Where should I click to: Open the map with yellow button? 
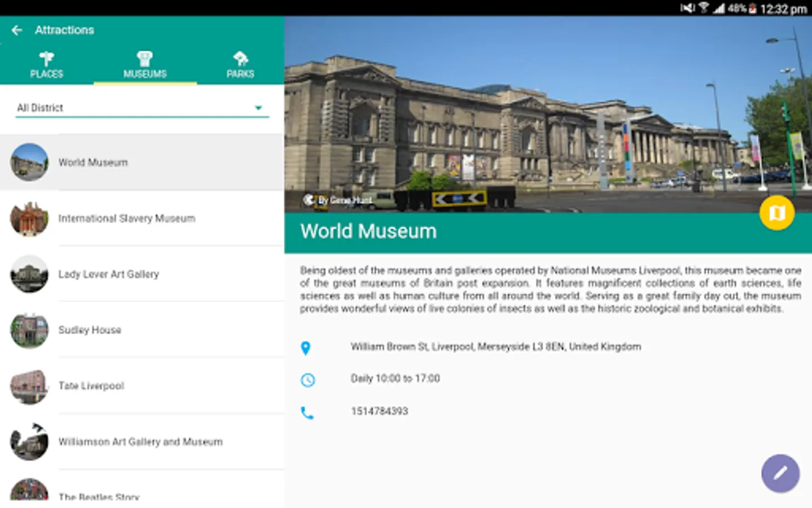777,213
